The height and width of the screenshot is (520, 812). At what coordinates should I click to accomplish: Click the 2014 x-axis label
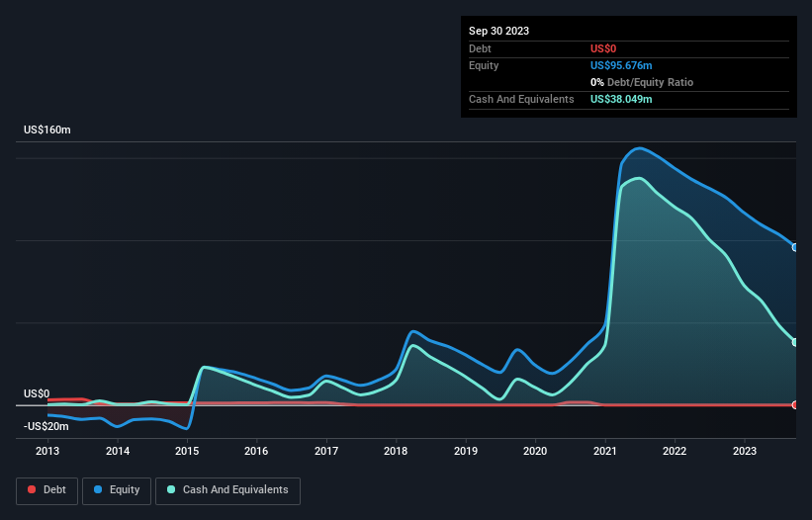(x=118, y=451)
